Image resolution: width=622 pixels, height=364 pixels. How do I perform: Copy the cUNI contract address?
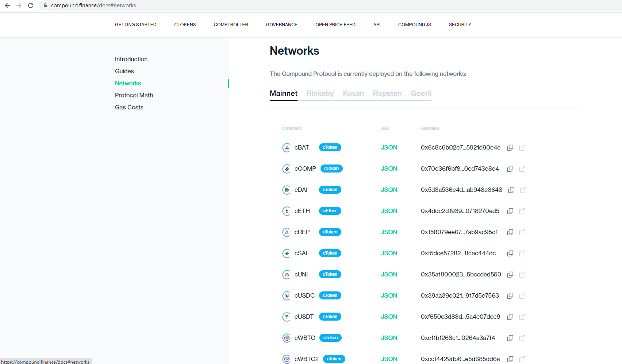click(x=510, y=275)
